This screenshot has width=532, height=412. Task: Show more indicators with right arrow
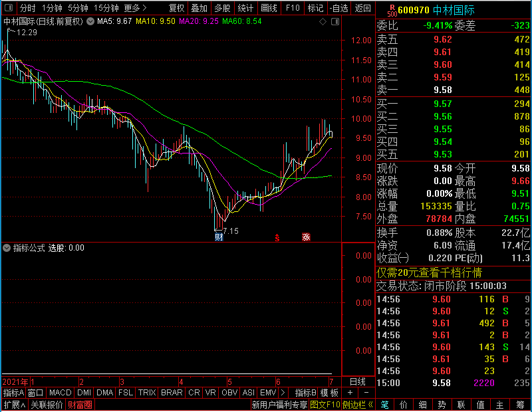283,393
